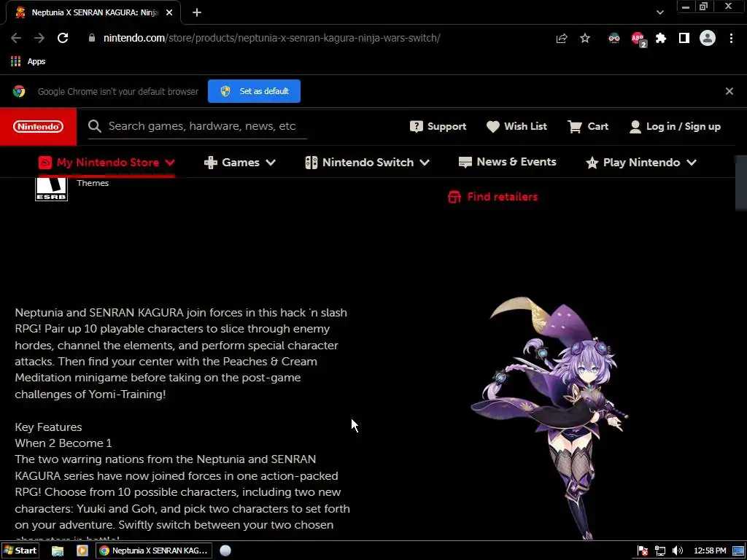Viewport: 747px width, 560px height.
Task: Expand the Games menu
Action: (x=239, y=163)
